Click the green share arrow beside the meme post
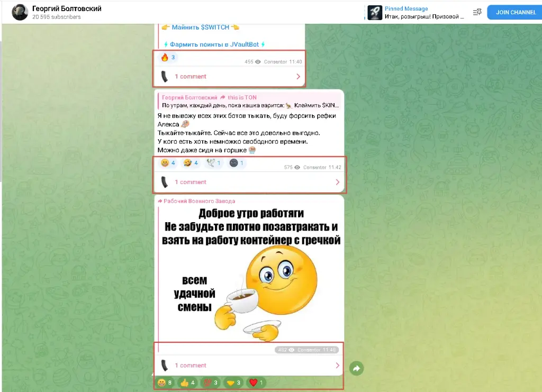This screenshot has height=392, width=542. click(356, 368)
